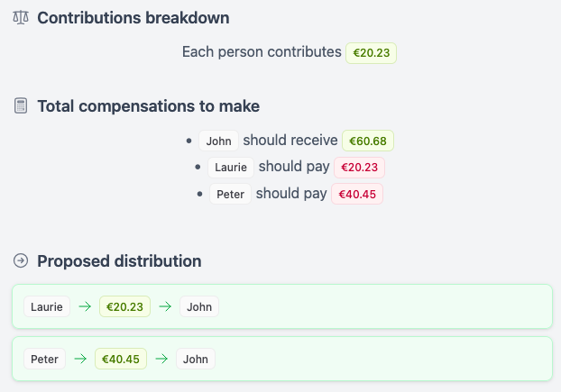The image size is (561, 392).
Task: Click the circled arrow icon beside Proposed distribution
Action: point(21,261)
